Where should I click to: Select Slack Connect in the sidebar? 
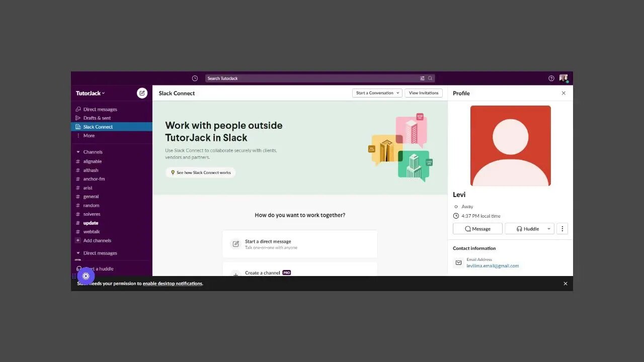point(112,127)
